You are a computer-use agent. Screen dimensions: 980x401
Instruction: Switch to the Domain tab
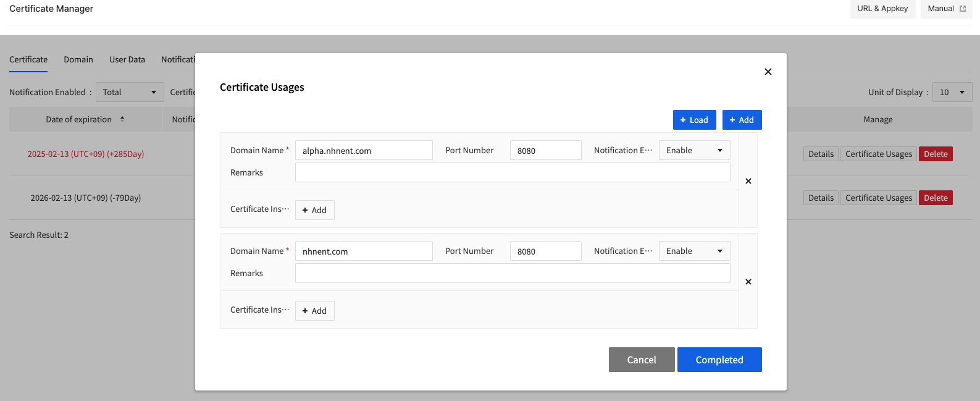coord(78,59)
